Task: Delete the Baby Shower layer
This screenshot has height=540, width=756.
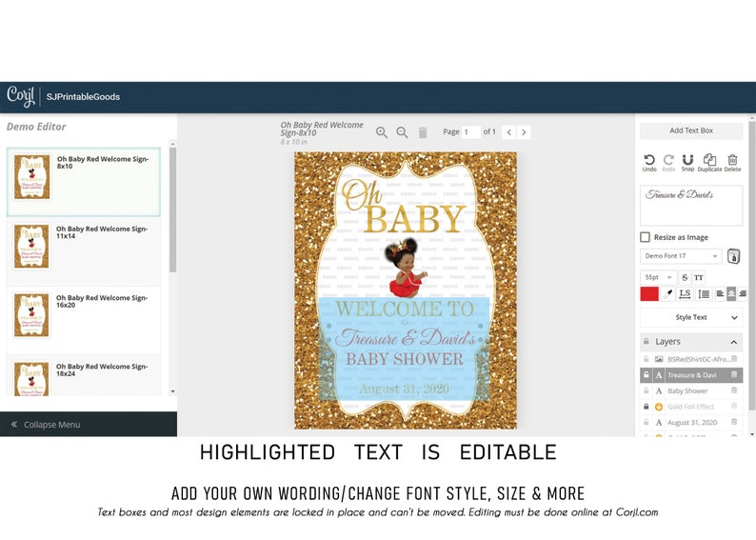Action: coord(734,390)
